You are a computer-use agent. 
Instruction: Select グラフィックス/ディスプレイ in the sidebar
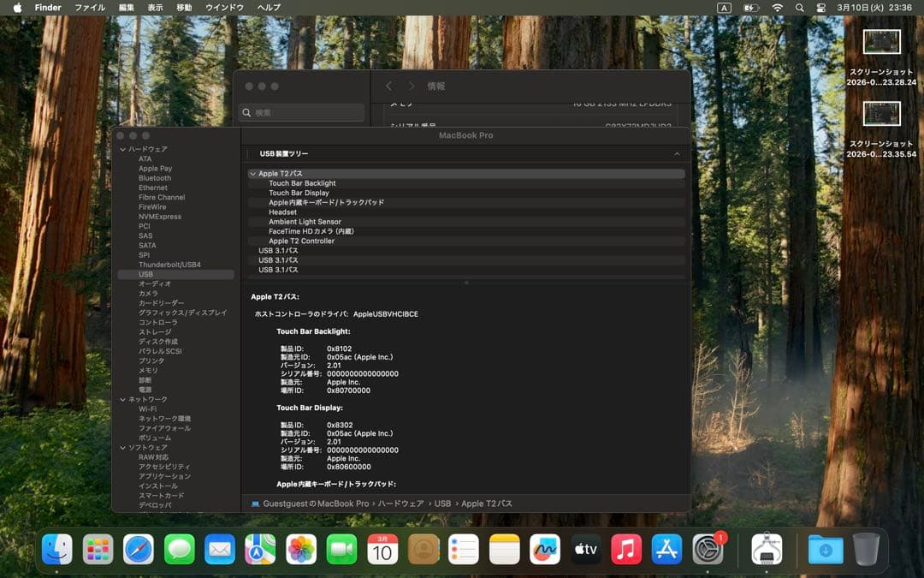(x=183, y=313)
